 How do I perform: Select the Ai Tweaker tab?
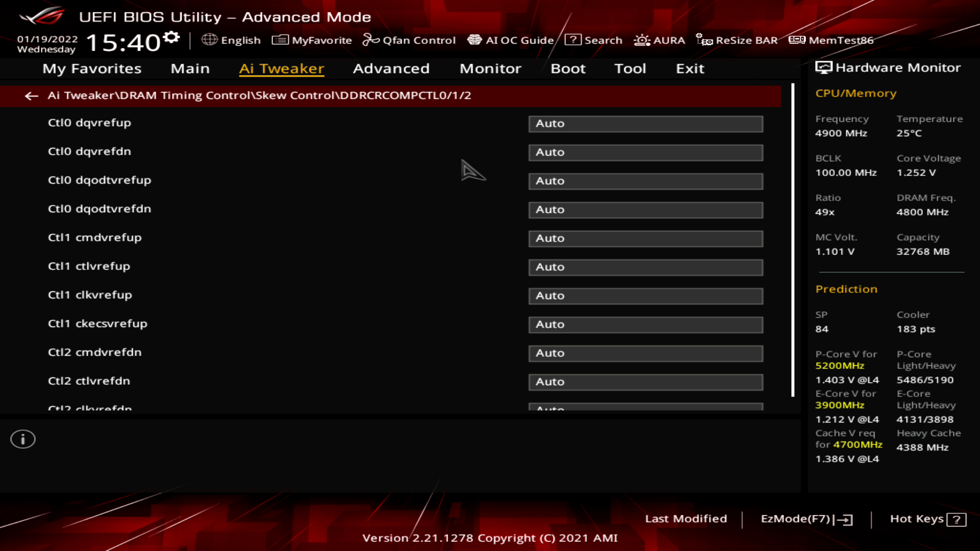281,68
